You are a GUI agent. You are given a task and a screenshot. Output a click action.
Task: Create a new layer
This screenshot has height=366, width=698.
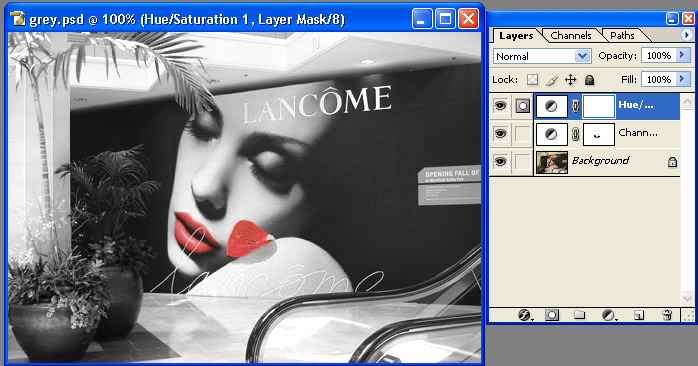tap(639, 315)
